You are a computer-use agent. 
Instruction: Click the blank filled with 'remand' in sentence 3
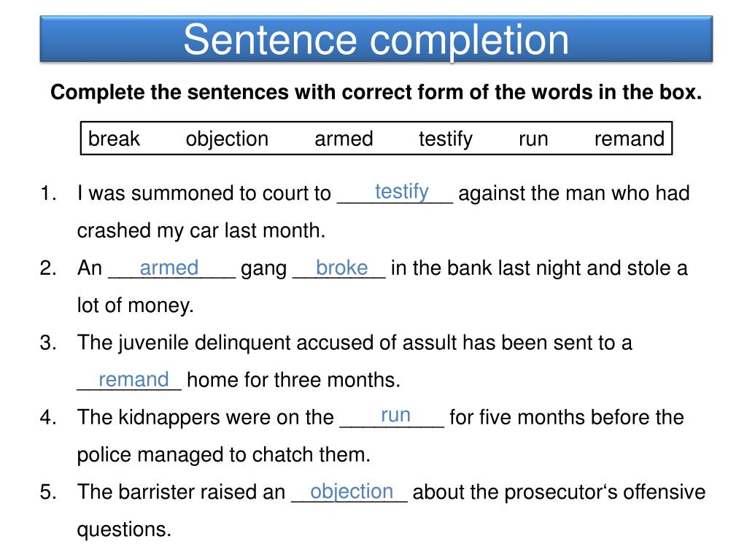129,380
